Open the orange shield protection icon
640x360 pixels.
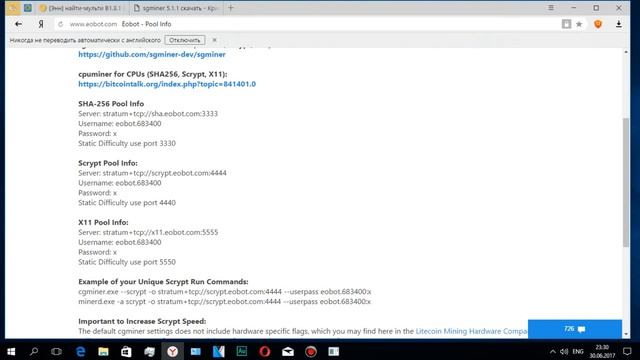point(598,24)
